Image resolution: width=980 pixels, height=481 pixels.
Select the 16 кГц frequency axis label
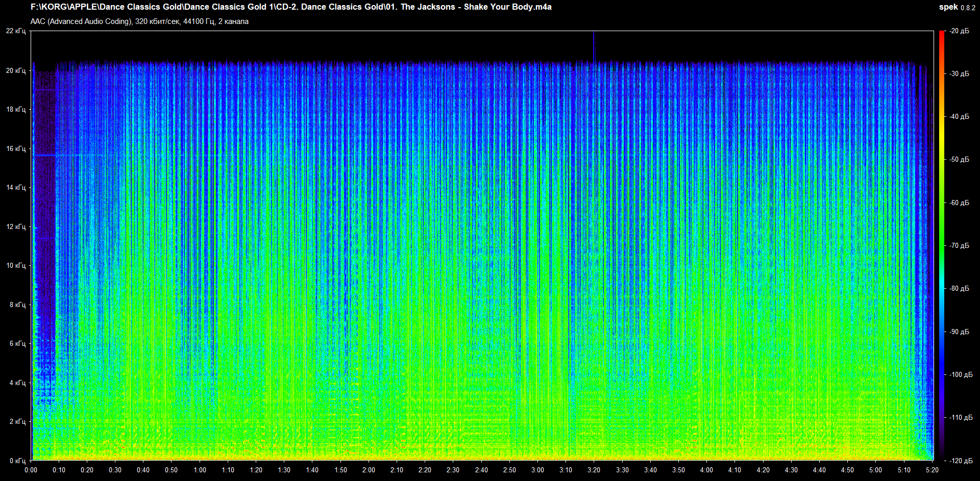[x=16, y=148]
